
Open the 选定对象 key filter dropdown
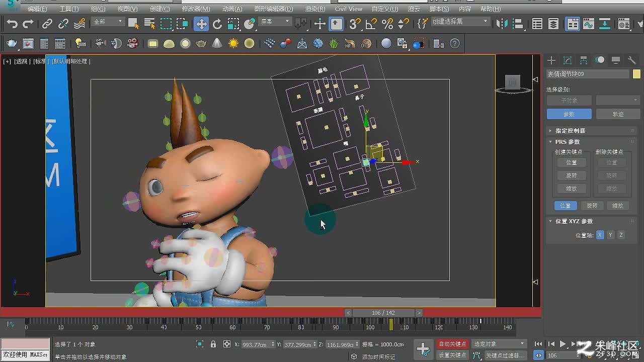click(x=499, y=344)
